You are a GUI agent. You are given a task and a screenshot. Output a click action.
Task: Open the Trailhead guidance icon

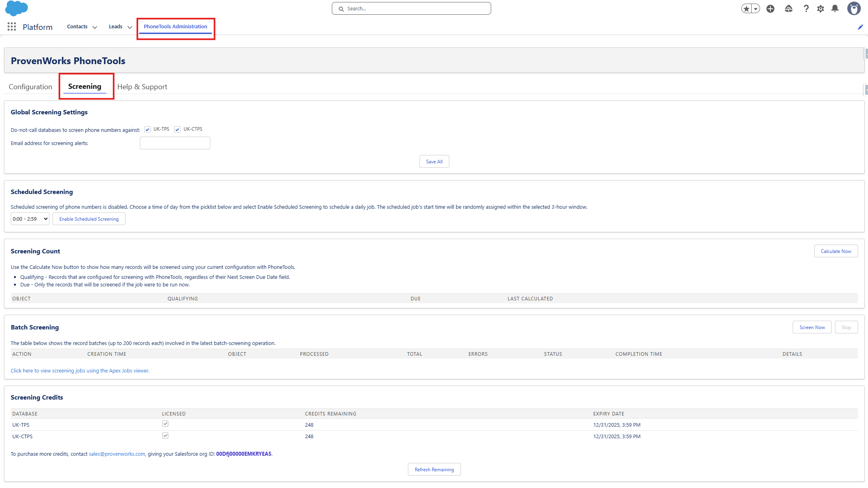[x=788, y=8]
